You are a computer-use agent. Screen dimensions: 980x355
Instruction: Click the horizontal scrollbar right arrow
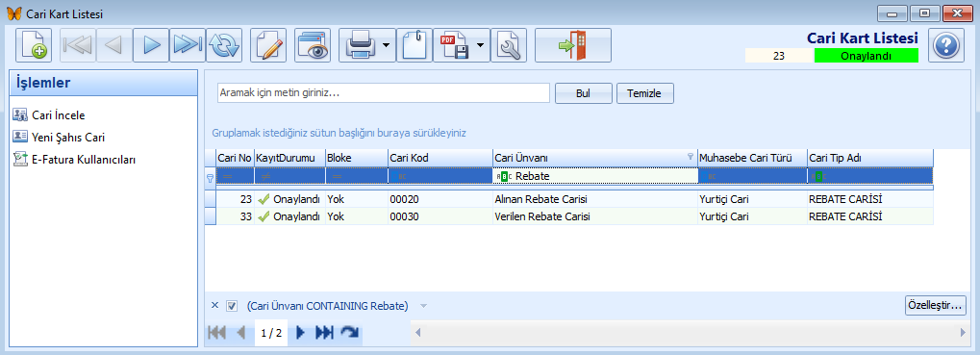[x=963, y=333]
